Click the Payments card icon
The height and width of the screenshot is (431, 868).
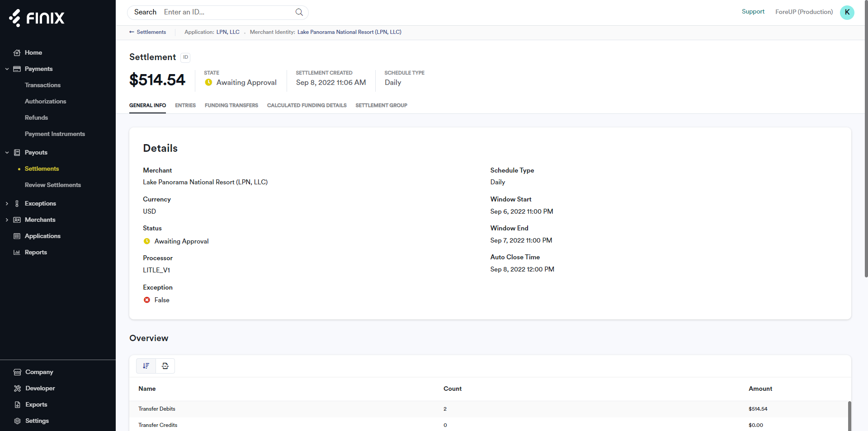click(x=17, y=69)
